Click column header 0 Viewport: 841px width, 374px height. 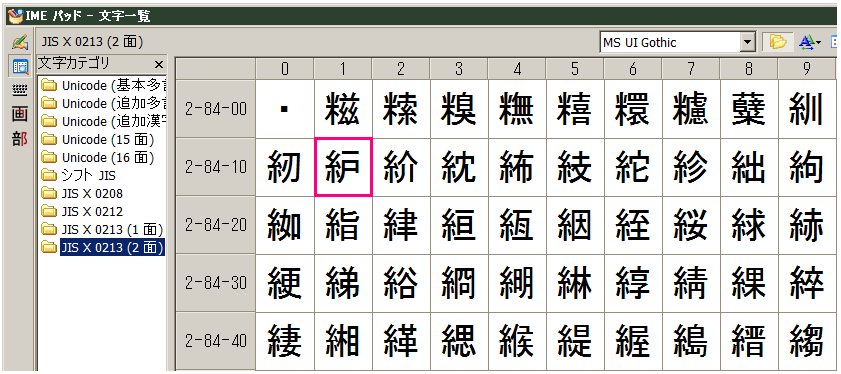point(285,69)
